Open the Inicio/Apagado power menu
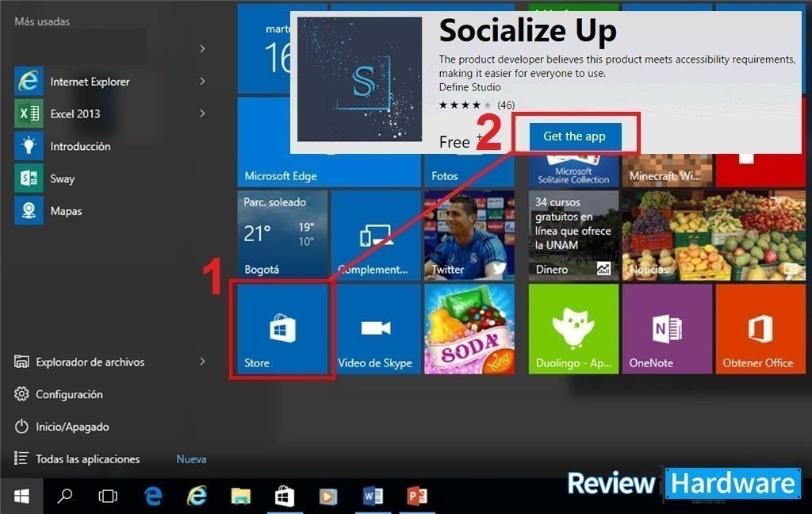The height and width of the screenshot is (514, 812). 62,427
